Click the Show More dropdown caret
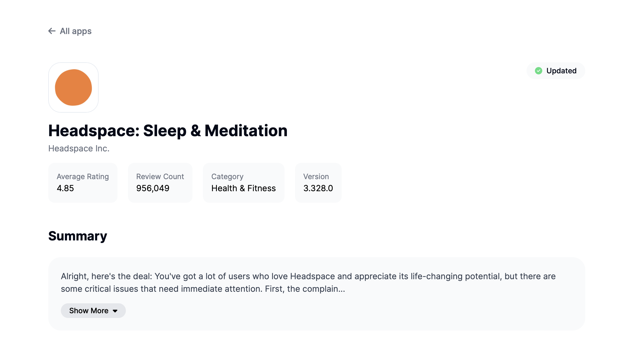 point(115,311)
